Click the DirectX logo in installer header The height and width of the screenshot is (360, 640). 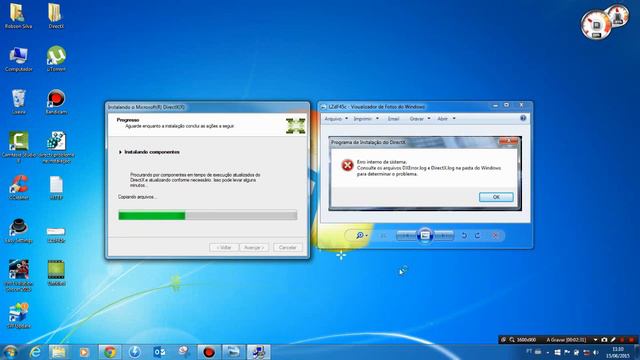pos(296,126)
